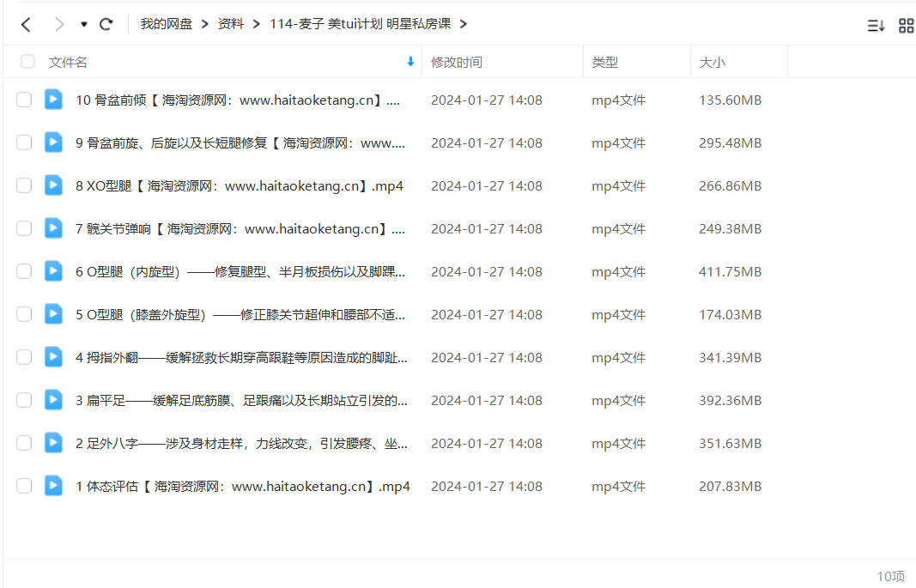Screen dimensions: 916x588
Task: Open the navigation history dropdown triangle
Action: pos(84,25)
